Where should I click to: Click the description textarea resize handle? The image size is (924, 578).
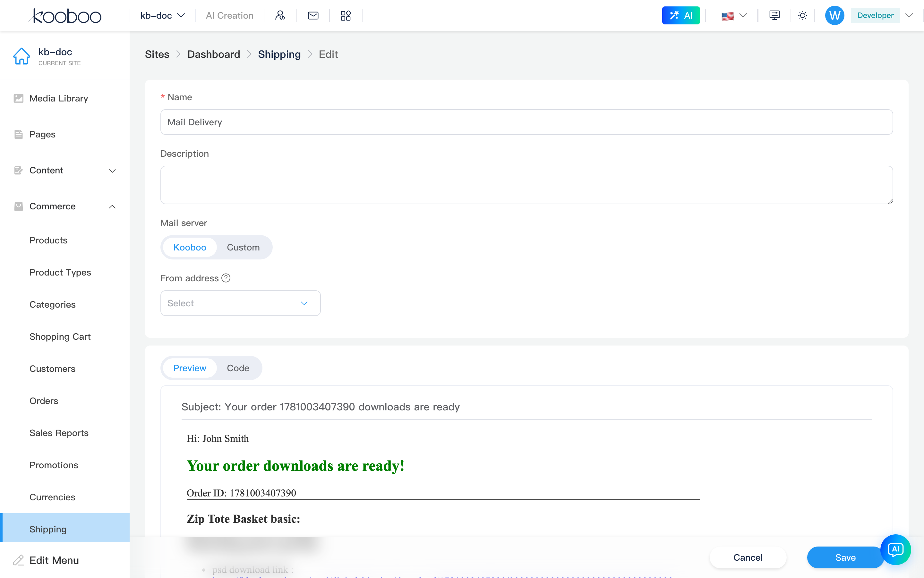click(890, 201)
